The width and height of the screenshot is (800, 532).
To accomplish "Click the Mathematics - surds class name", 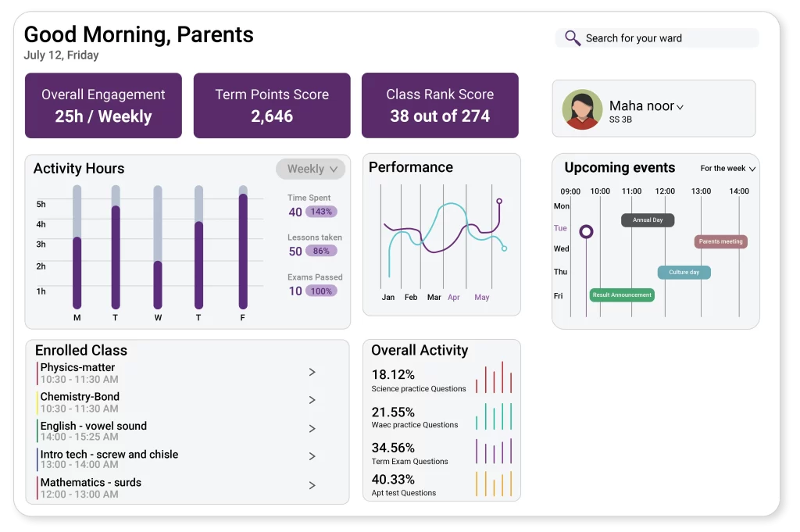I will tap(91, 483).
